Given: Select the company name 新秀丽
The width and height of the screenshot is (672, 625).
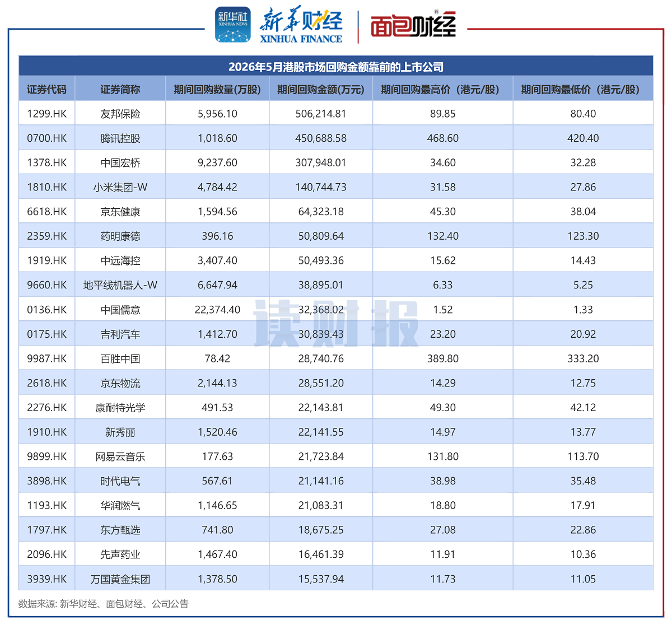Looking at the screenshot, I should tap(120, 432).
